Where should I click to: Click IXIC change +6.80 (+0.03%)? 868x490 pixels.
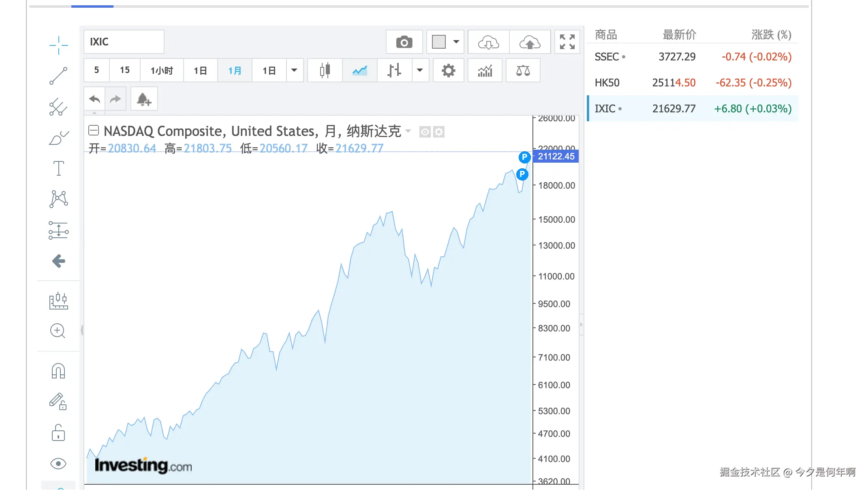pos(753,109)
